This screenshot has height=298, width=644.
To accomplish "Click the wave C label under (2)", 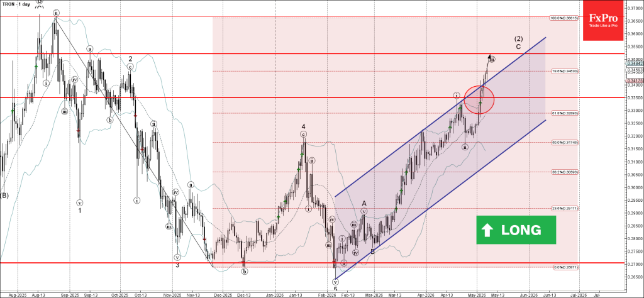I will tap(518, 47).
